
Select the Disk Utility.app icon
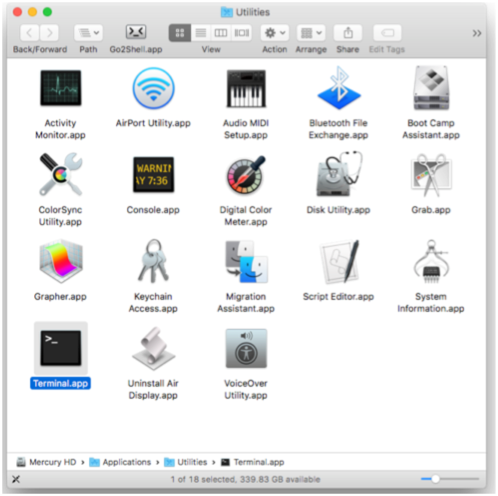coord(339,174)
